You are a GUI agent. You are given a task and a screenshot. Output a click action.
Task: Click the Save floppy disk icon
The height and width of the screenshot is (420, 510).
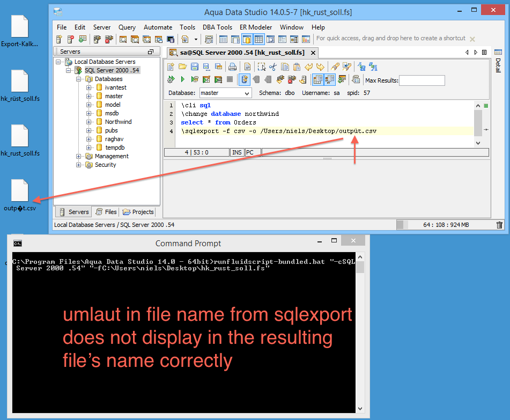tap(195, 67)
